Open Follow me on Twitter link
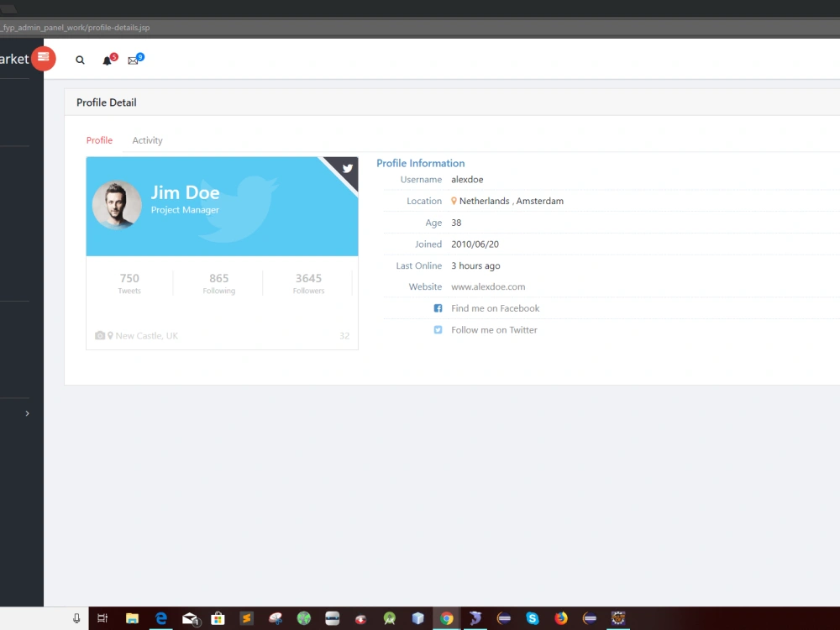The height and width of the screenshot is (630, 840). point(494,330)
